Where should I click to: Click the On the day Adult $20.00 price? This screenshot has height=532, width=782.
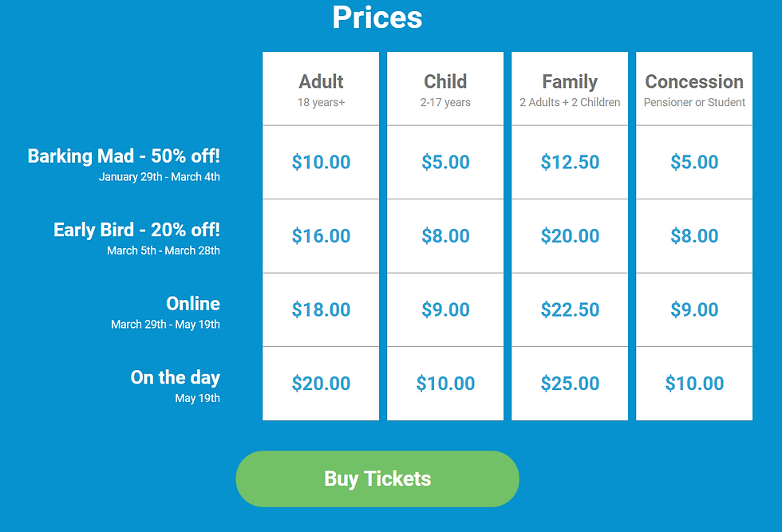point(321,384)
